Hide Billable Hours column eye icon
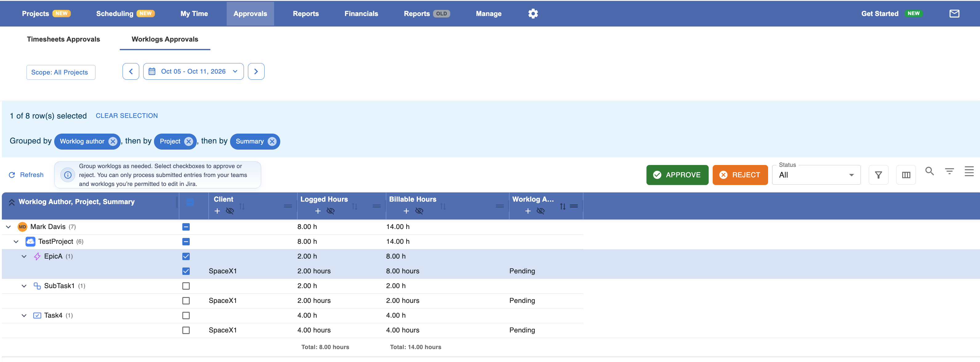 pyautogui.click(x=419, y=211)
